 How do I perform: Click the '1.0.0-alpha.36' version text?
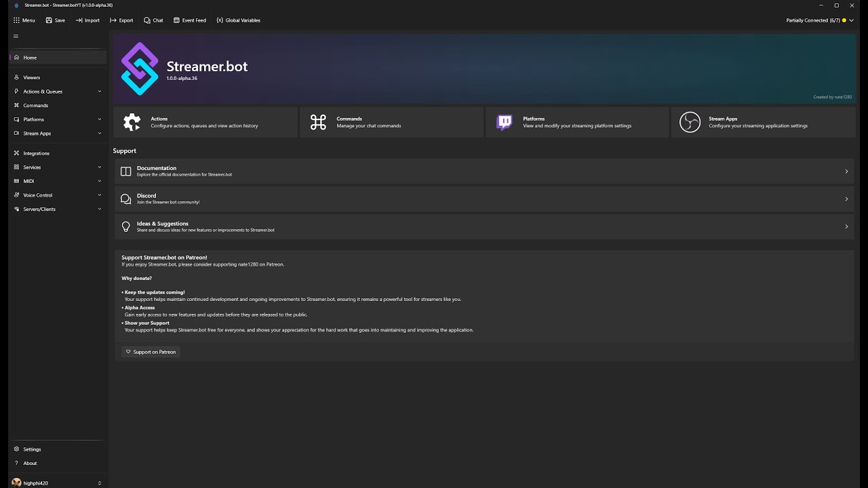pos(182,79)
